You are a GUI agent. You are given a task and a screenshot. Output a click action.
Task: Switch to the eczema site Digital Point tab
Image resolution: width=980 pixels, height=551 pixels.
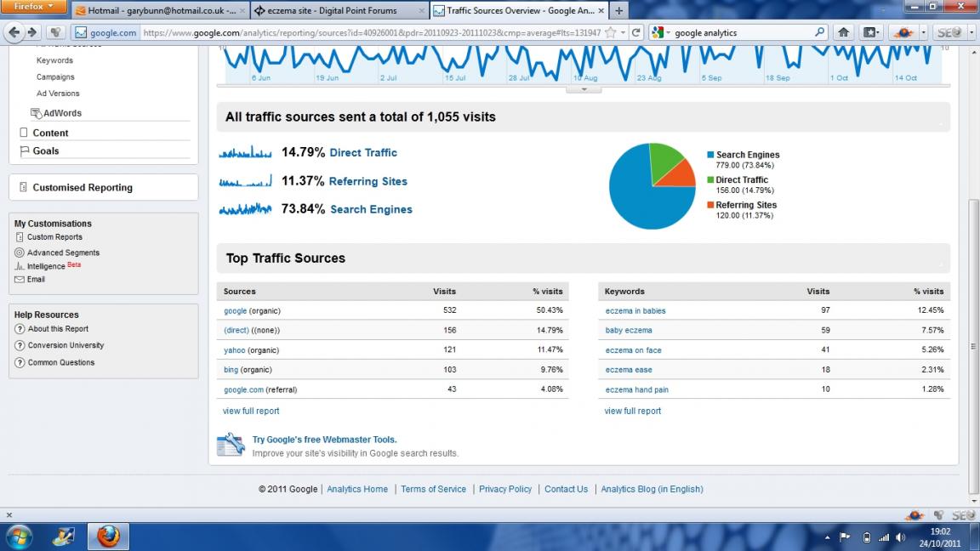click(x=339, y=10)
